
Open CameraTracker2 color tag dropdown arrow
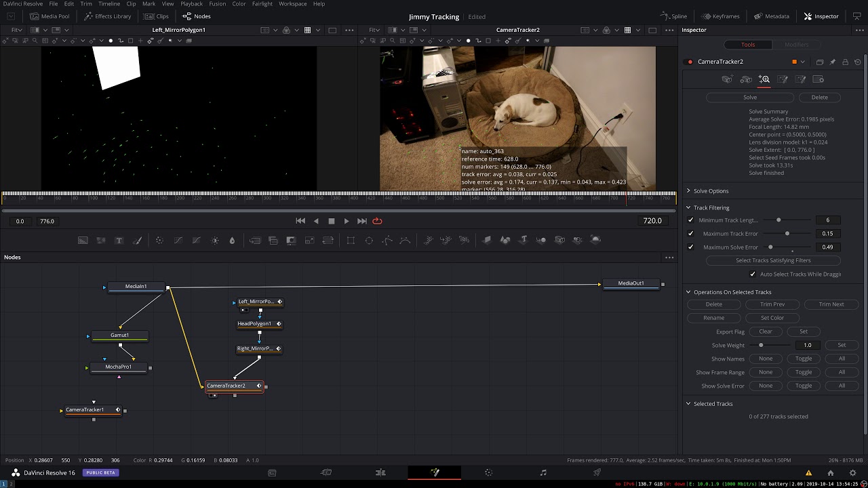(803, 62)
